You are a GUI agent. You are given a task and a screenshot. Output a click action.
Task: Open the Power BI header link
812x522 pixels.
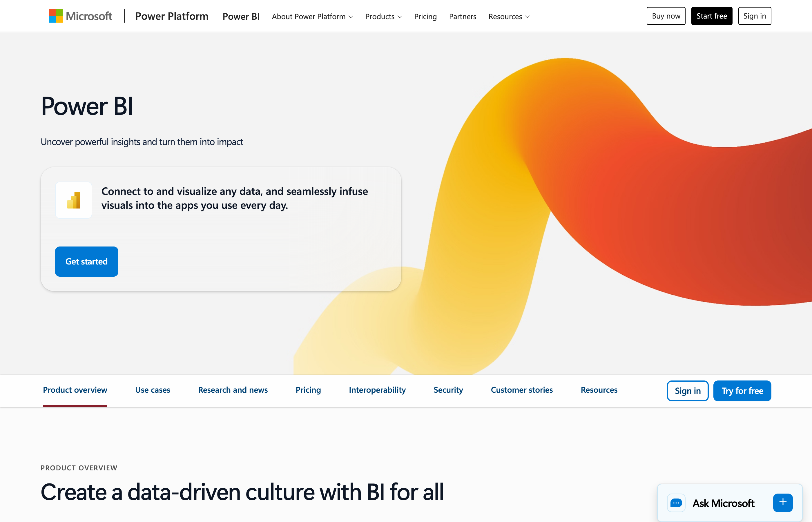(x=241, y=16)
